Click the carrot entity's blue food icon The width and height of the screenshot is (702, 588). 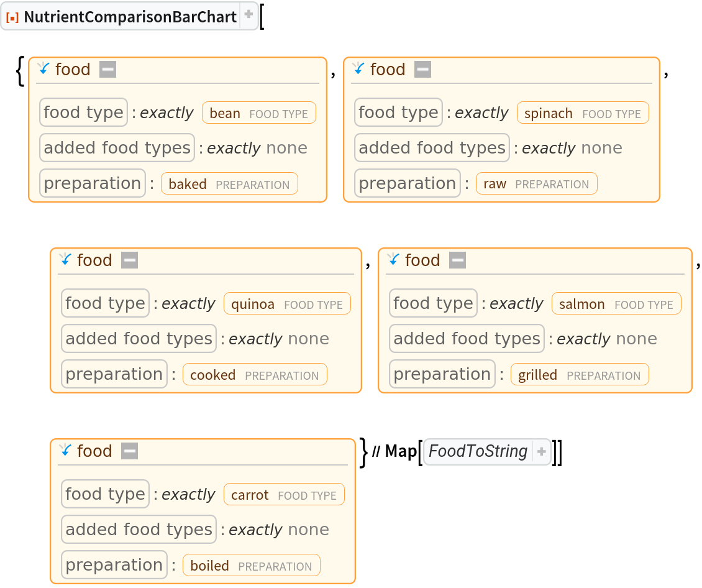tap(66, 451)
